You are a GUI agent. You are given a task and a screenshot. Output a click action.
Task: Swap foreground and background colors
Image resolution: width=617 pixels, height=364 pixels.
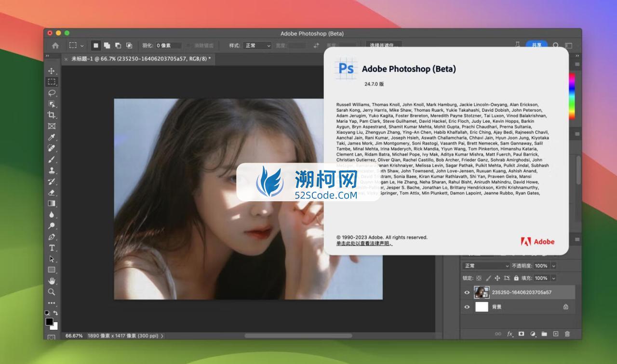pyautogui.click(x=55, y=313)
